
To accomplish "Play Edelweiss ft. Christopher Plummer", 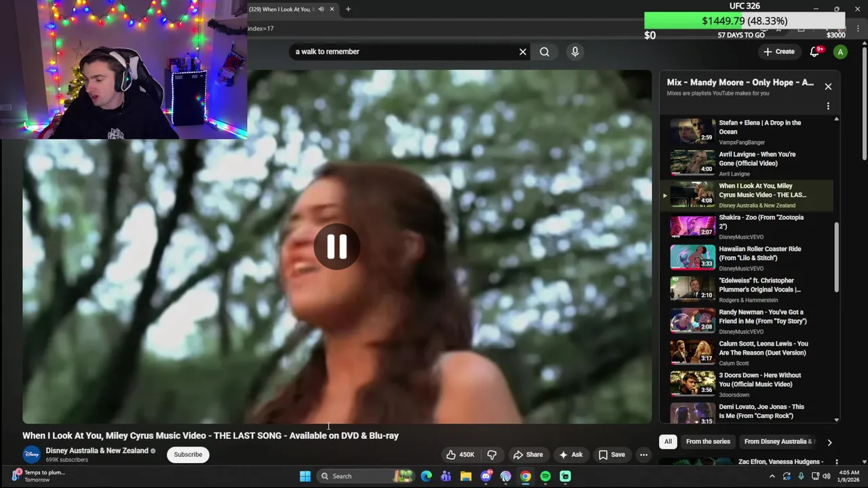I will coord(746,289).
